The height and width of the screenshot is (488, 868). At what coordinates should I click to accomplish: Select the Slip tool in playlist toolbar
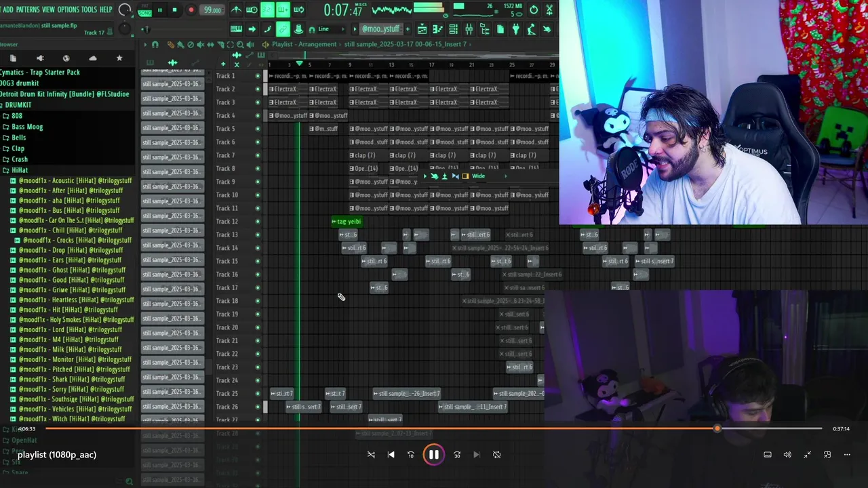(x=210, y=45)
